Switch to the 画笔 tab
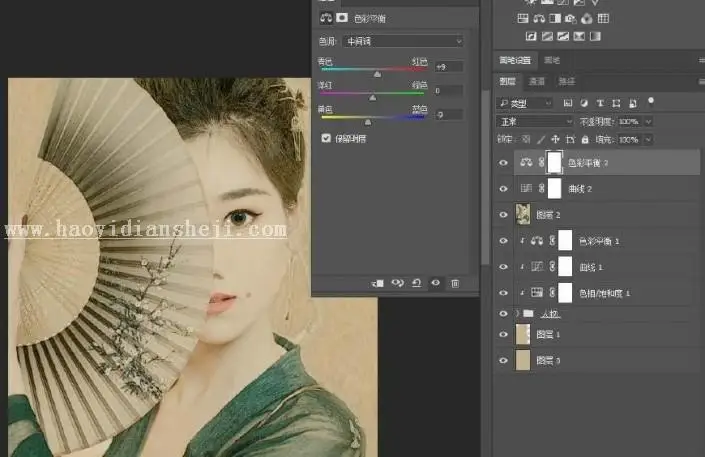Screen dimensions: 705x457 (x=552, y=60)
